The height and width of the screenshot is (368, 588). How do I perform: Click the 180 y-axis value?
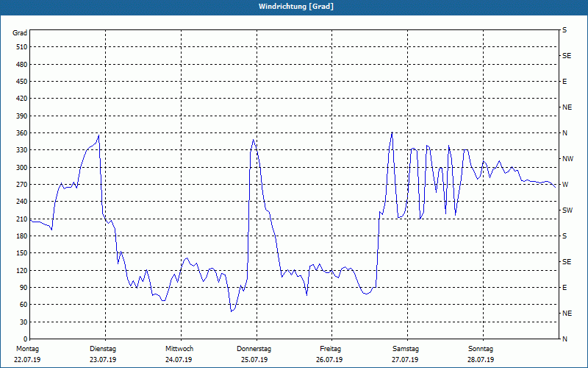pyautogui.click(x=22, y=236)
